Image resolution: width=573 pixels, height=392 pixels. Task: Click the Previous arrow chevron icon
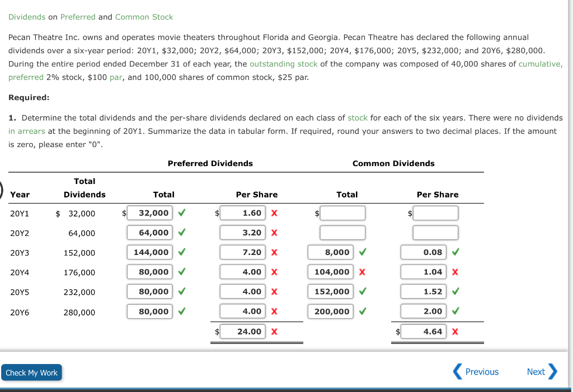click(x=457, y=371)
